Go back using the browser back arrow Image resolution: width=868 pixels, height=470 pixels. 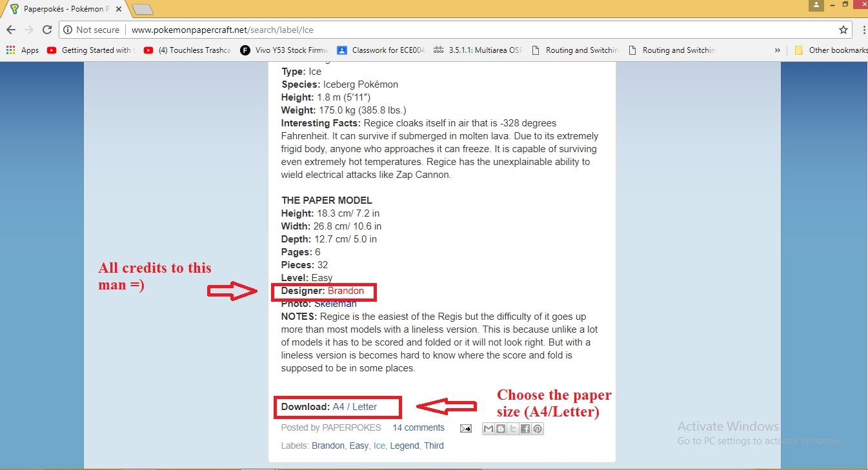[x=11, y=30]
